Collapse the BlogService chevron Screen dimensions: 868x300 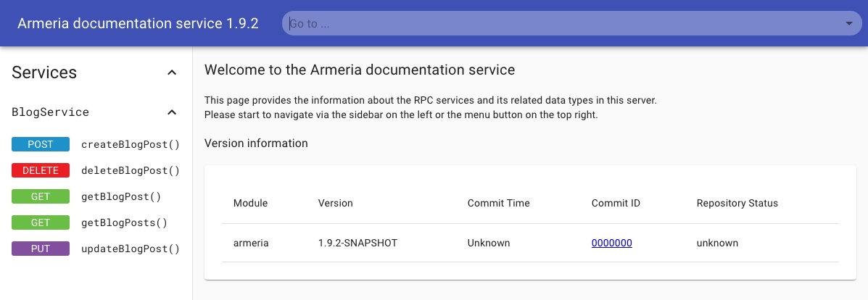click(x=172, y=112)
